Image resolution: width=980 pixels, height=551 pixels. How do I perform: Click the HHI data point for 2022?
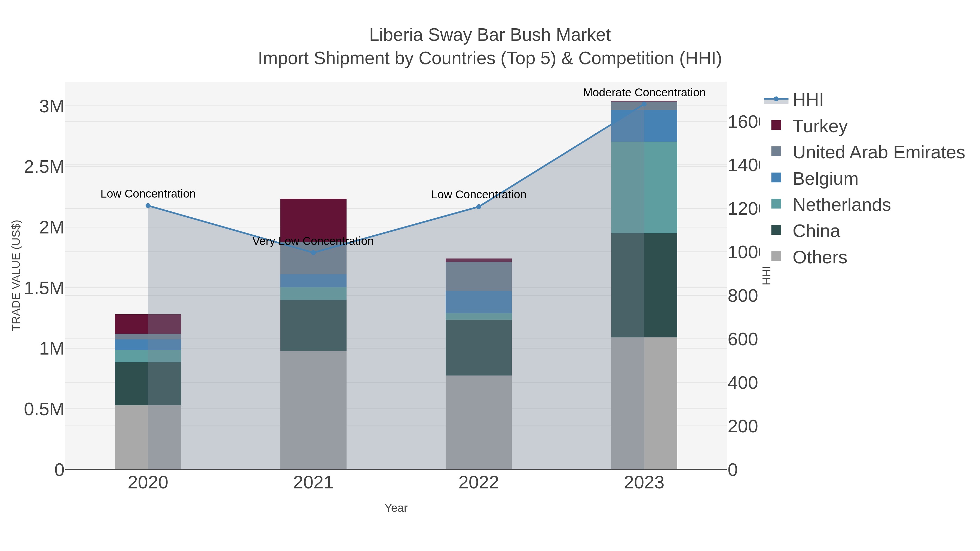pos(479,207)
